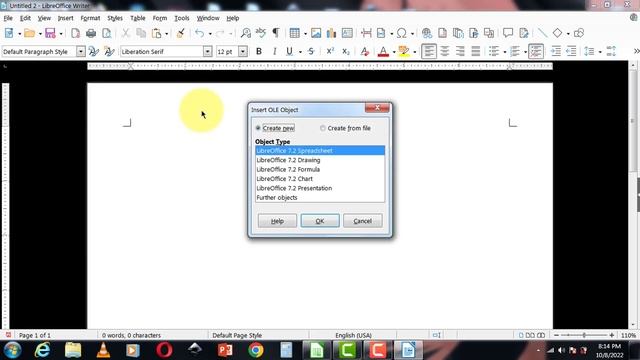
Task: Open the File menu
Action: [8, 18]
